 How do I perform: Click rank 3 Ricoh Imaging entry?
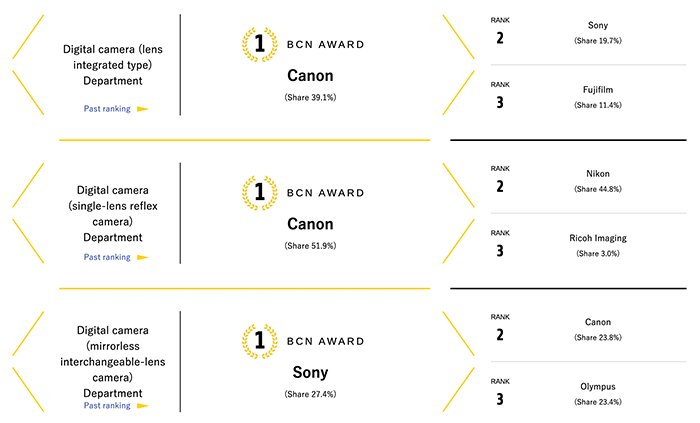(599, 245)
